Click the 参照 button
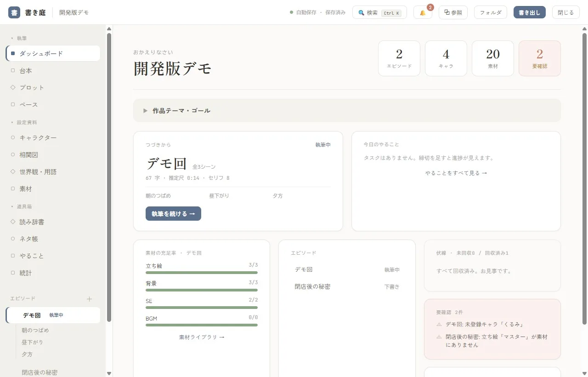588x377 pixels. 453,12
